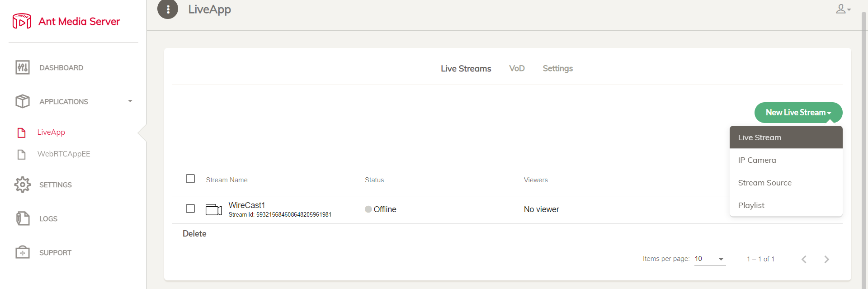Select the WebRTCAppEE document icon
The width and height of the screenshot is (868, 289).
point(21,154)
